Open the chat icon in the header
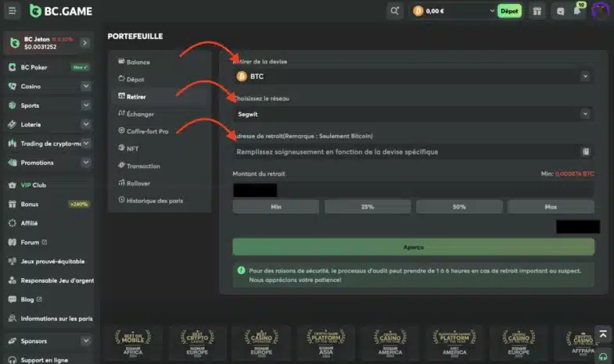 click(560, 12)
